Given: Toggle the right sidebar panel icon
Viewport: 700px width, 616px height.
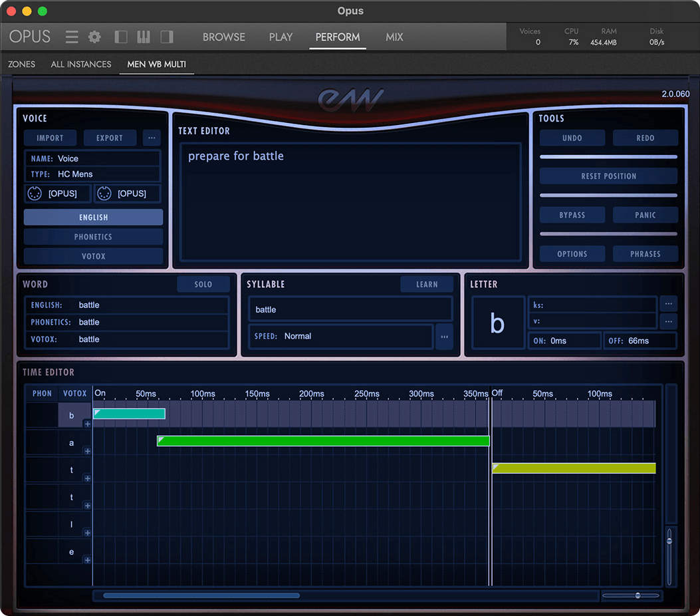Looking at the screenshot, I should (x=167, y=37).
